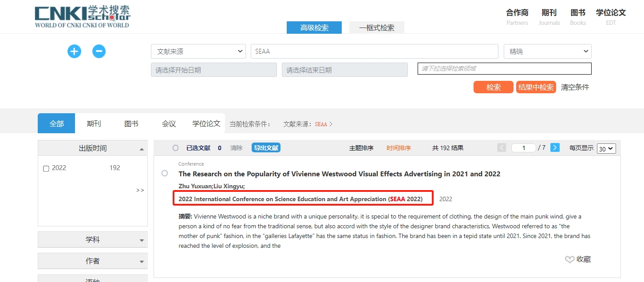Click author Zhu Yuxuan
The height and width of the screenshot is (282, 644).
(x=195, y=186)
